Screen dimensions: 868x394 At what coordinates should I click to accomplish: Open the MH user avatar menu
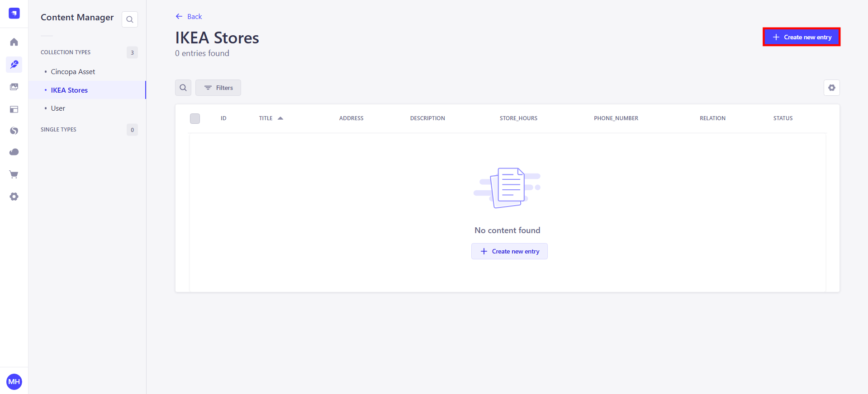[14, 382]
